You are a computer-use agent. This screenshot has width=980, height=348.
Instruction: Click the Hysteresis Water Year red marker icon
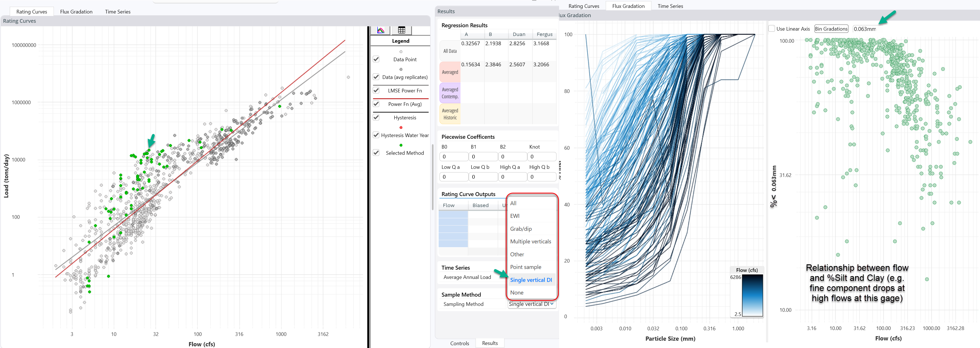point(401,128)
